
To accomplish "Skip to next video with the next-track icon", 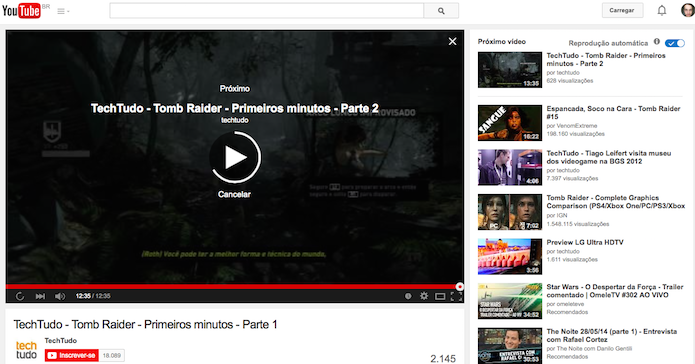I will point(40,296).
